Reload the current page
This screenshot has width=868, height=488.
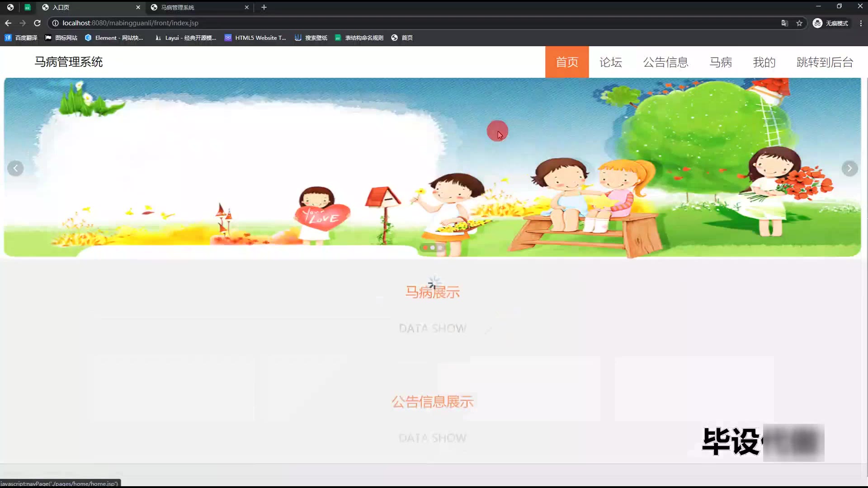[x=38, y=23]
